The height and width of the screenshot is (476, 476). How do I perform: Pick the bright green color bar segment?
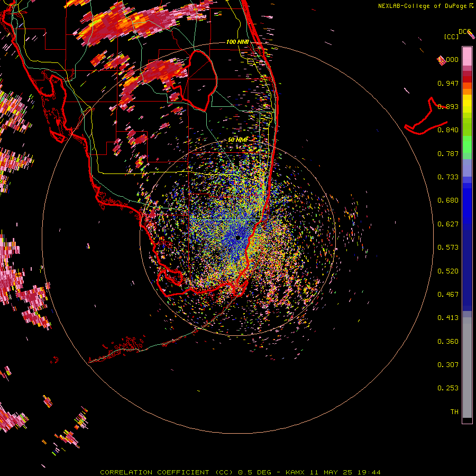(467, 144)
